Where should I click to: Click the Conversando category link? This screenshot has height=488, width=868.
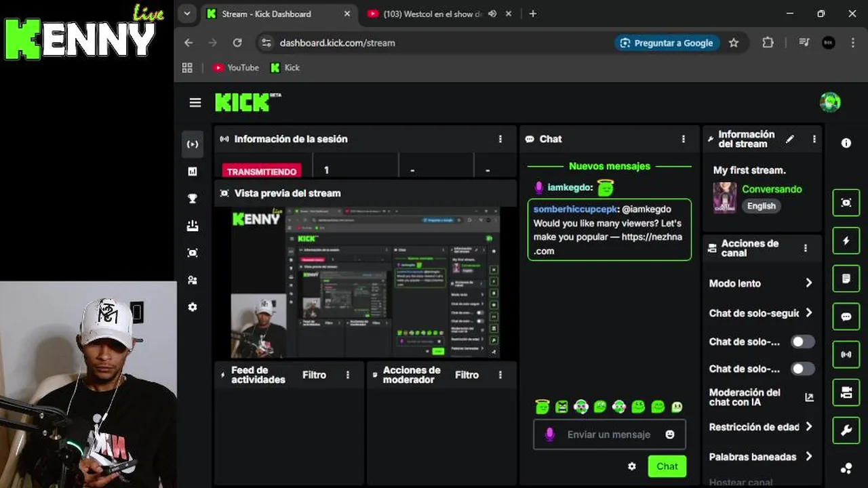772,189
